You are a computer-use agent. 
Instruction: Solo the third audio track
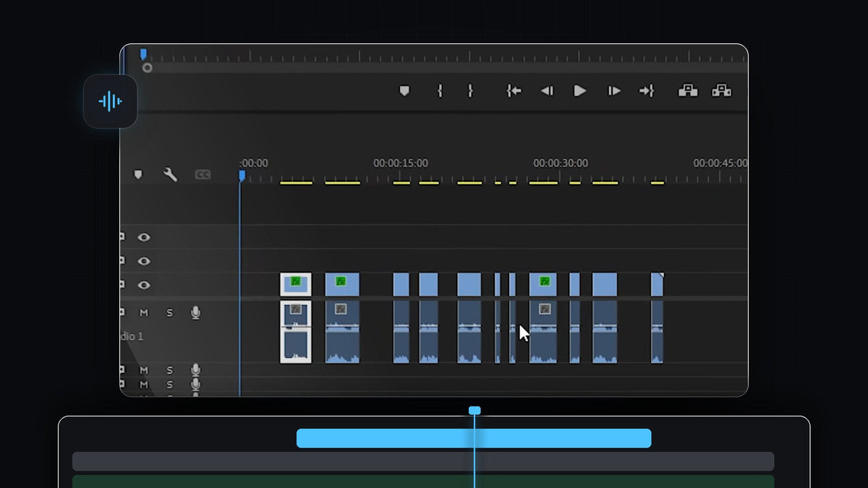pyautogui.click(x=170, y=385)
